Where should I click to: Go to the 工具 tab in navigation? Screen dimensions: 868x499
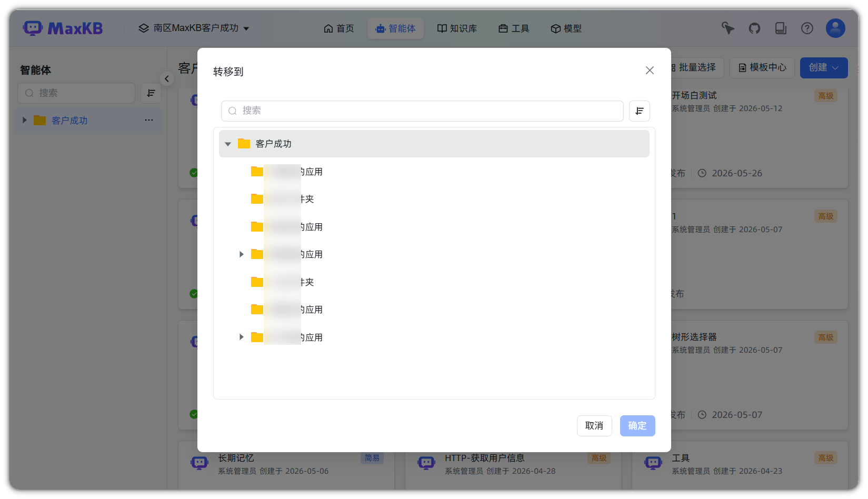click(514, 28)
